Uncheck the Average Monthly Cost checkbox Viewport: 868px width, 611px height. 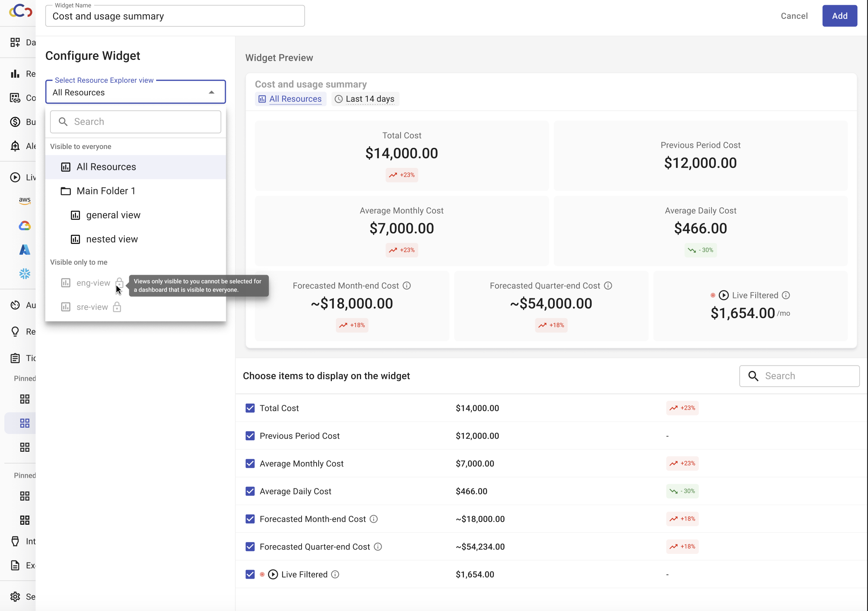250,463
